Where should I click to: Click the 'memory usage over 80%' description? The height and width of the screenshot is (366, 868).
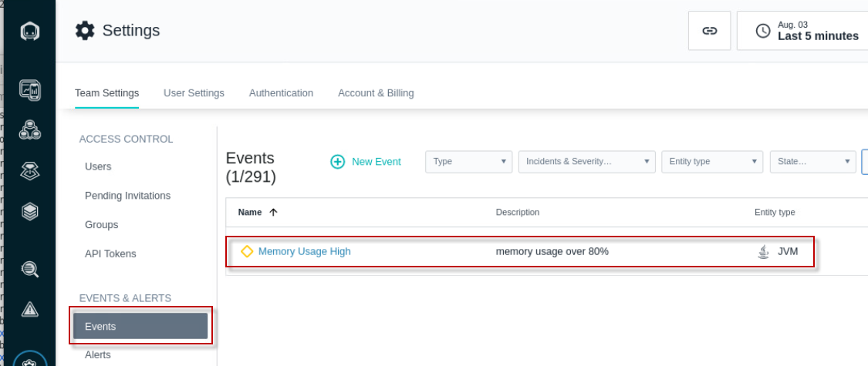click(x=552, y=251)
